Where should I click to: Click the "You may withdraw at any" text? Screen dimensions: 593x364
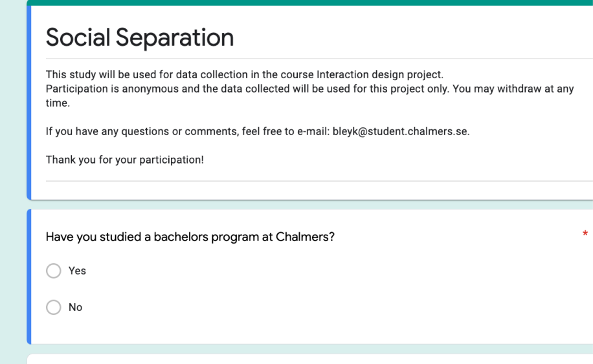coord(513,89)
